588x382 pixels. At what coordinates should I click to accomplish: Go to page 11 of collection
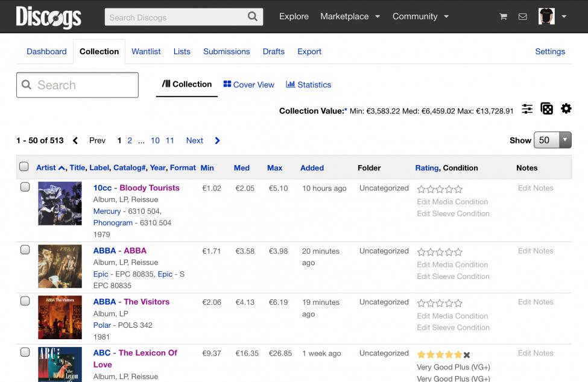(x=170, y=140)
